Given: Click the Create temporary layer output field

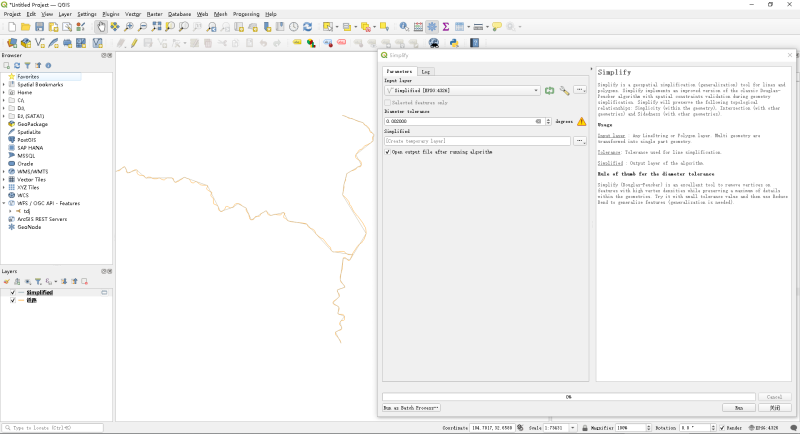Looking at the screenshot, I should click(x=477, y=141).
